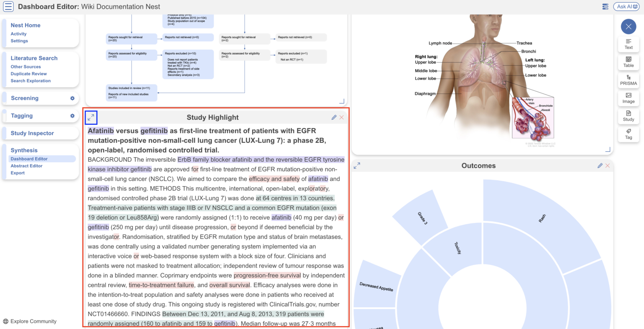The width and height of the screenshot is (644, 329).
Task: Edit the Outcomes card with pencil icon
Action: [600, 166]
